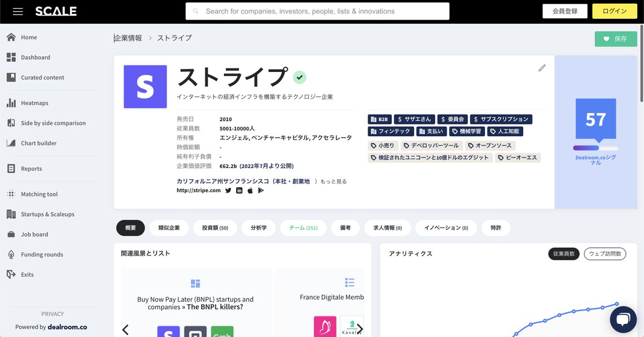This screenshot has width=644, height=337.
Task: View Funding rounds
Action: (x=42, y=254)
